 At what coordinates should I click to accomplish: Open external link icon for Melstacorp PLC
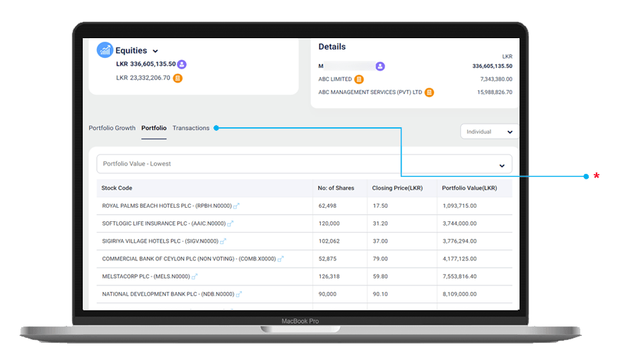[194, 276]
